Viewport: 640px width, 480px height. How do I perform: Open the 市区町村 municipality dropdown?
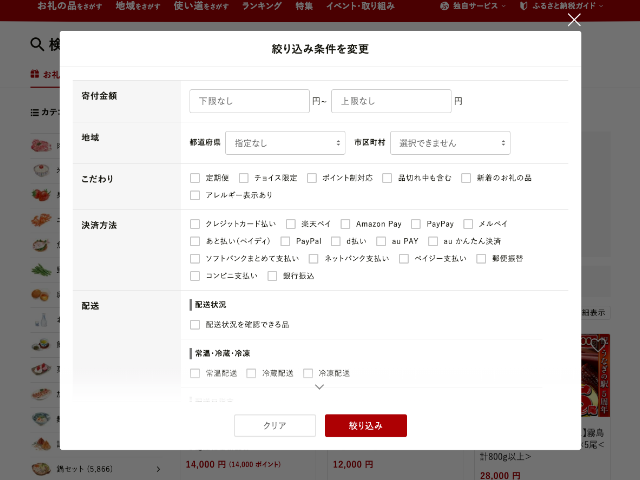[450, 143]
